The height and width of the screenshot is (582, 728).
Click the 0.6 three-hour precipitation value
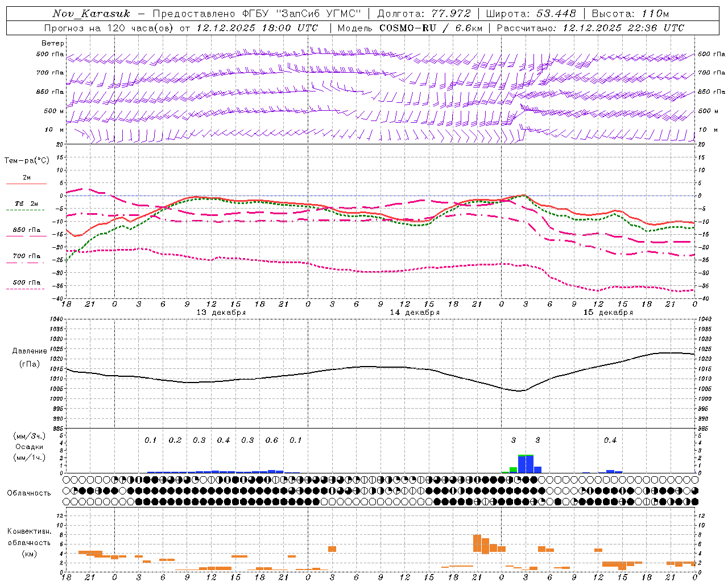click(272, 440)
